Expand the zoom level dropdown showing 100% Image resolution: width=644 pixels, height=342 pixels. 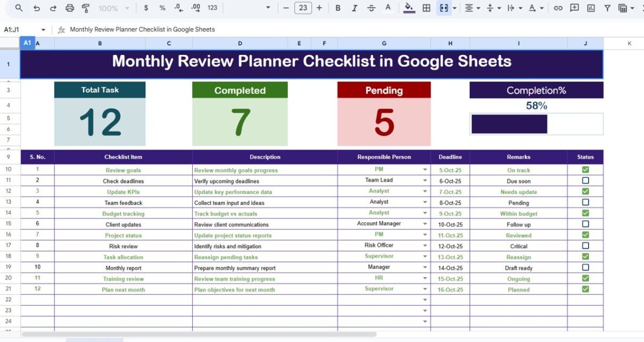(x=113, y=8)
